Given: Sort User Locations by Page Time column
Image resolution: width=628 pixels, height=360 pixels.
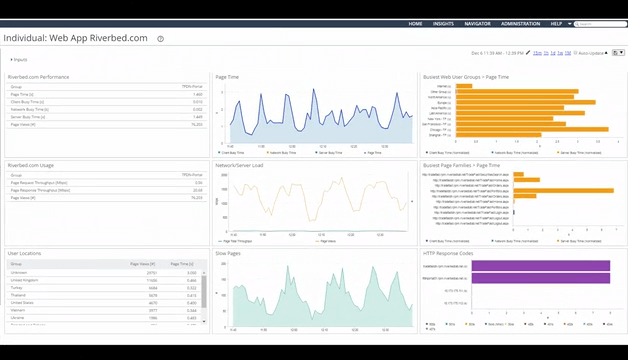Looking at the screenshot, I should click(182, 264).
